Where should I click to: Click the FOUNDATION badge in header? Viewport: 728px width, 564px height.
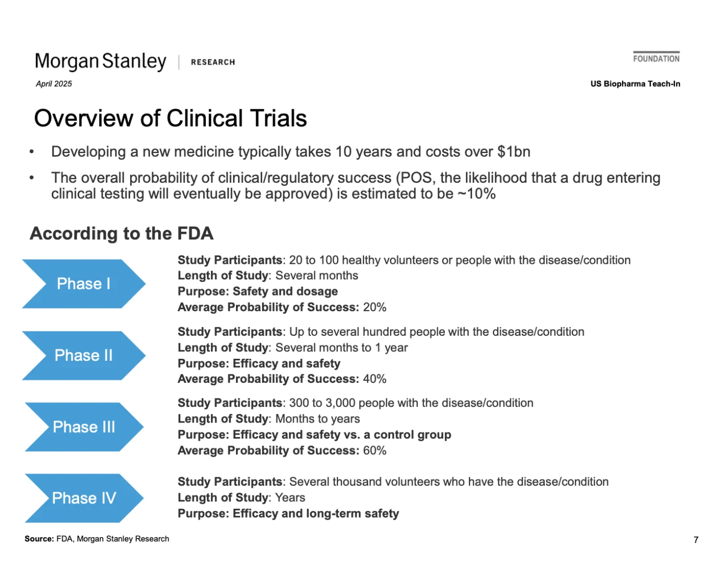656,58
